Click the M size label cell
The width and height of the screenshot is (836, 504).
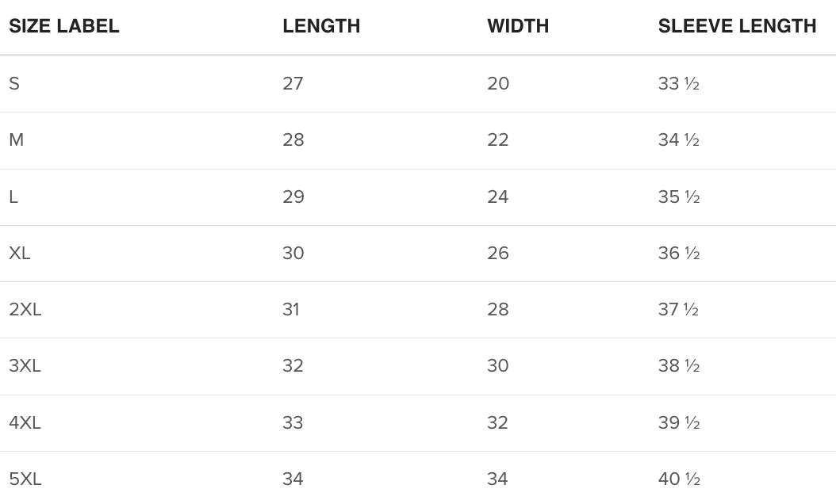[x=17, y=140]
